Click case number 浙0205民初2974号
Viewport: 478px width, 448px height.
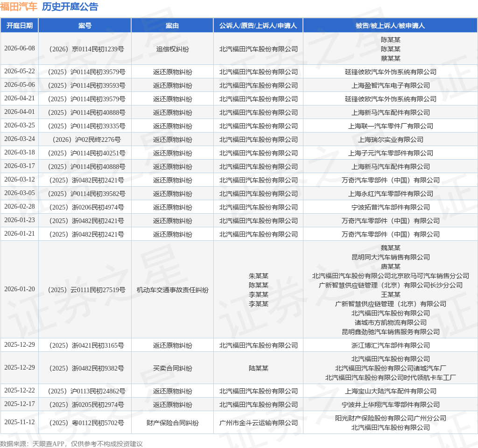point(86,405)
